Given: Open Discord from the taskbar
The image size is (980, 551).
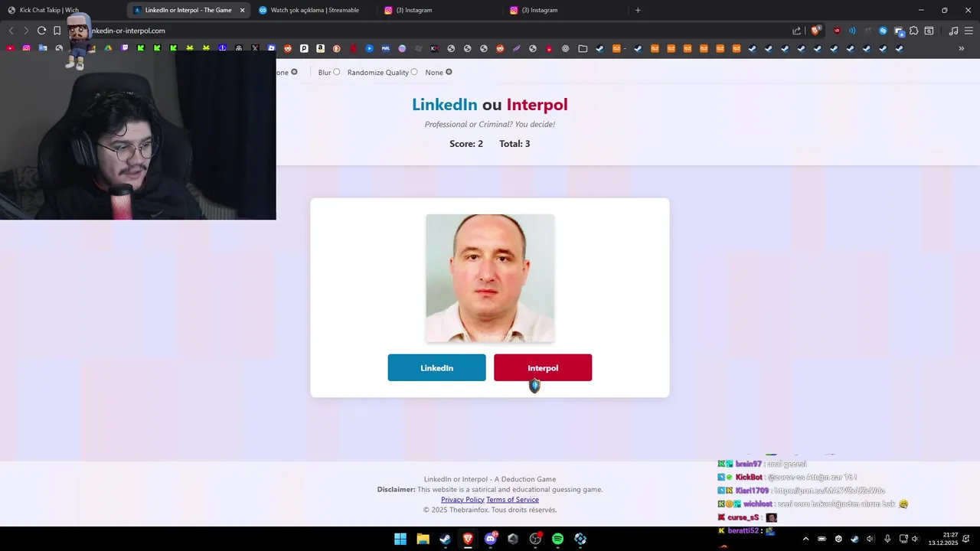Looking at the screenshot, I should pos(490,539).
